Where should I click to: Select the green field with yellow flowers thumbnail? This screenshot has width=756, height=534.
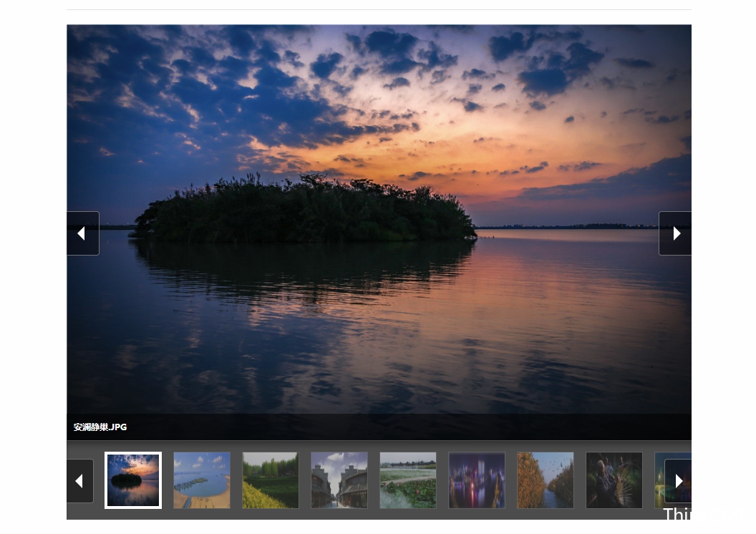pyautogui.click(x=271, y=480)
